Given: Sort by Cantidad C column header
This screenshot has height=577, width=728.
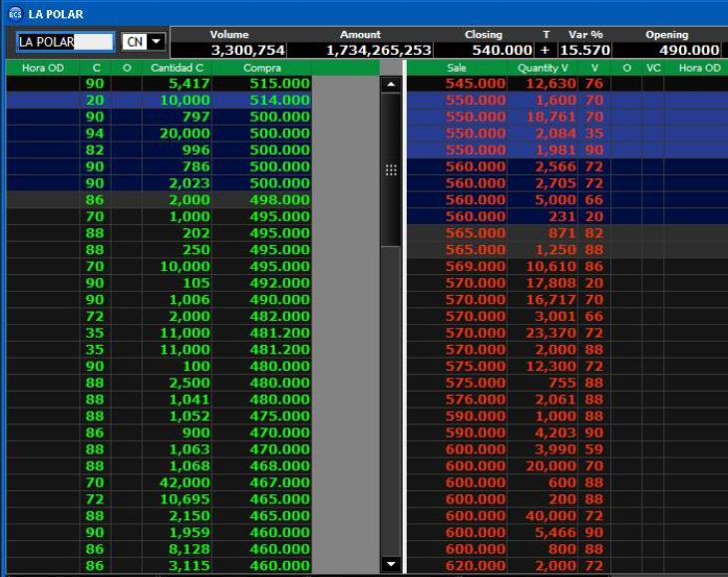Looking at the screenshot, I should point(177,68).
